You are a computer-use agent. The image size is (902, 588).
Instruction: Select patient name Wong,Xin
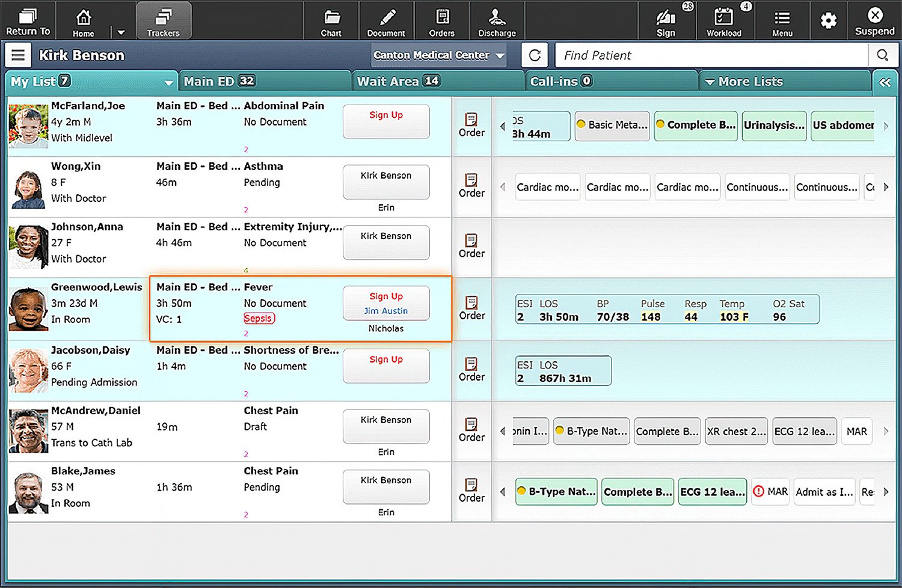pyautogui.click(x=76, y=167)
